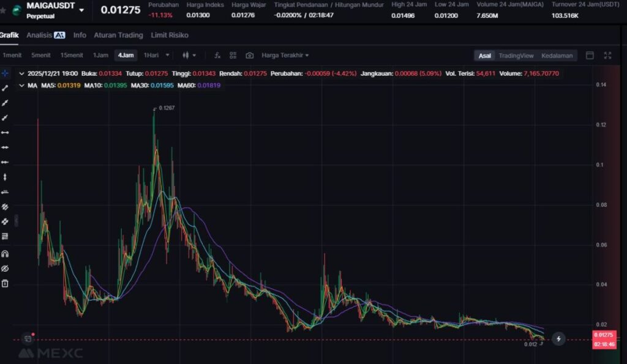Switch to the Aturan Trading tab
This screenshot has width=627, height=364.
118,35
